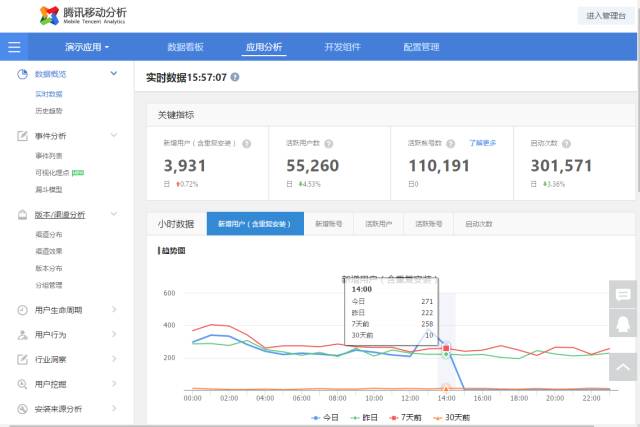Open 事件列表 in the sidebar

pyautogui.click(x=49, y=156)
